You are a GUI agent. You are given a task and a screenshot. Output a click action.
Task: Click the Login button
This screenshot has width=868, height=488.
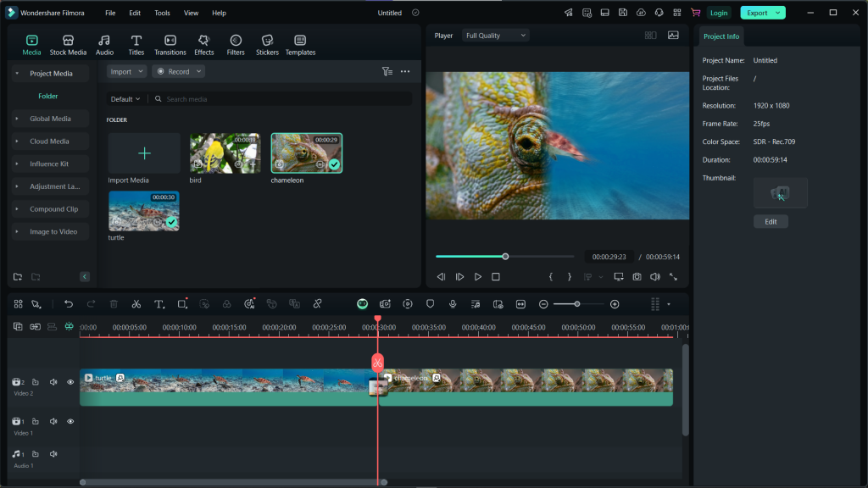click(719, 13)
